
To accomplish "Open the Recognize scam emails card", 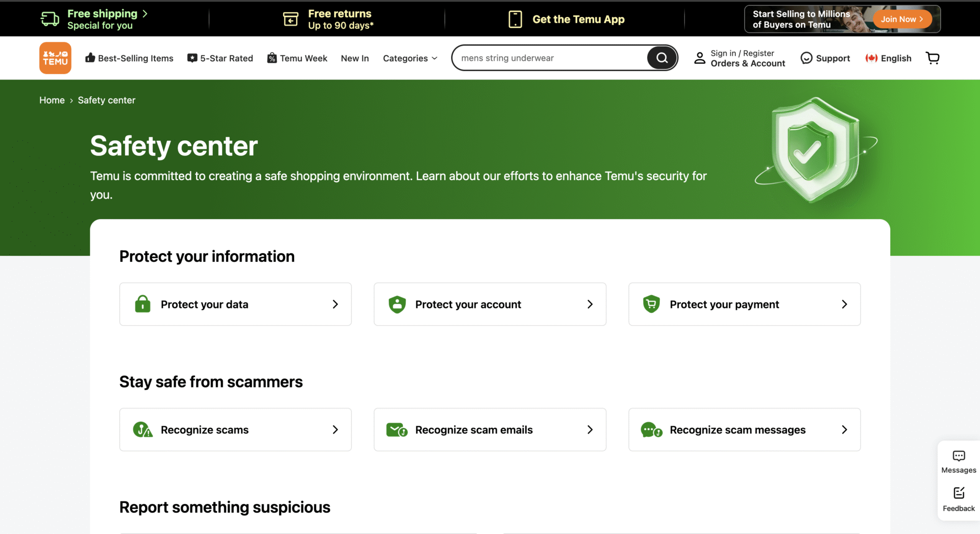I will (x=489, y=430).
